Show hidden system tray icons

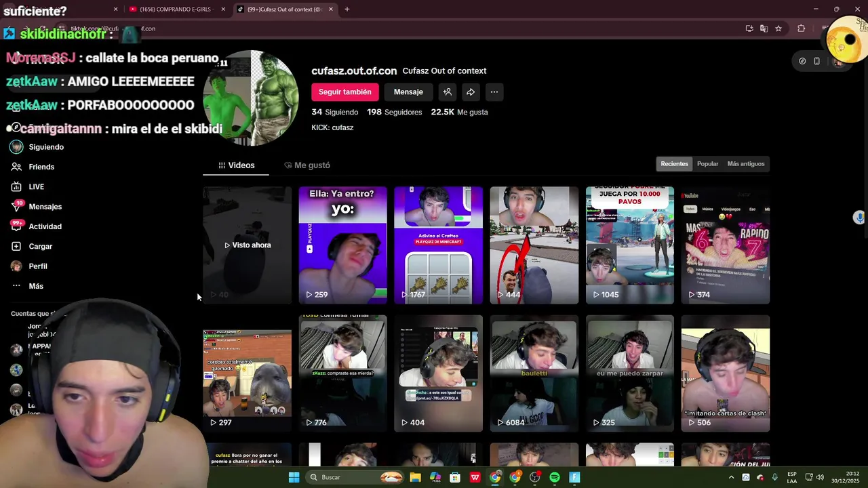[731, 477]
